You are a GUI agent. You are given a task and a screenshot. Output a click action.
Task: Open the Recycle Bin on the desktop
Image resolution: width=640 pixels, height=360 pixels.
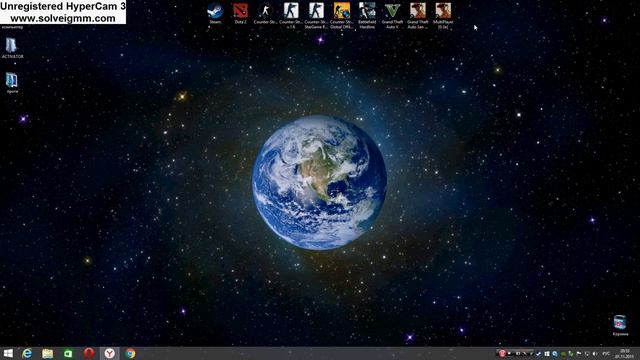[x=620, y=325]
